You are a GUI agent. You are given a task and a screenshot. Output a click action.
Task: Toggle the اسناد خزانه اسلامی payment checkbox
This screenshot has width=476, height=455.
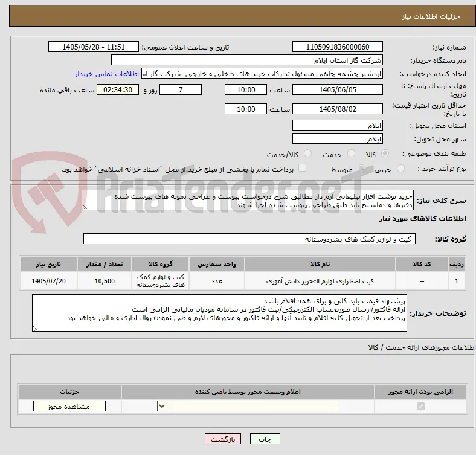pos(303,168)
